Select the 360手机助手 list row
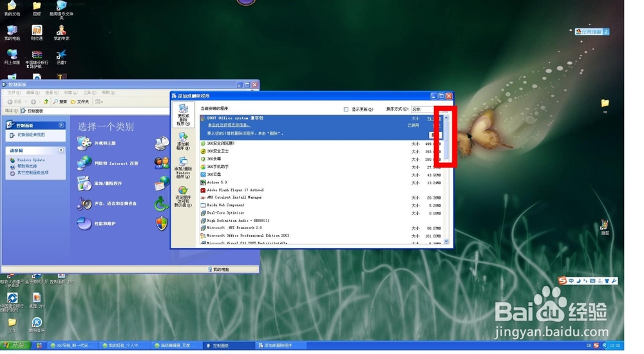The height and width of the screenshot is (354, 644). (321, 167)
